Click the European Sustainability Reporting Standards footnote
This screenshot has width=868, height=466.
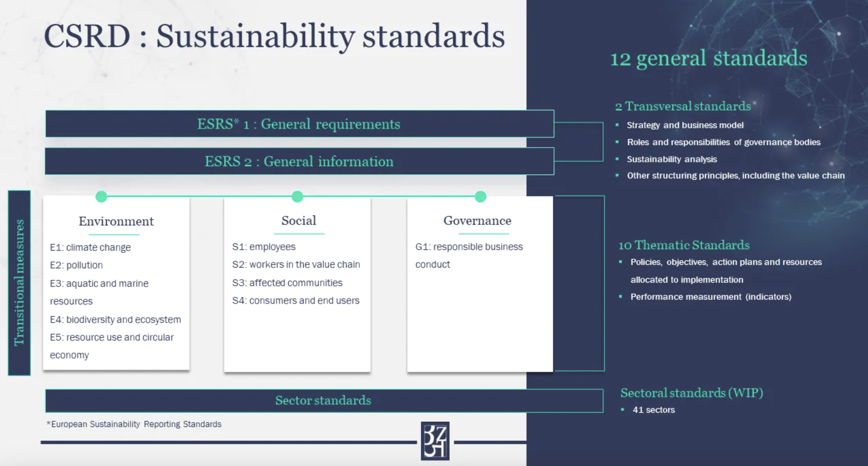click(x=134, y=424)
